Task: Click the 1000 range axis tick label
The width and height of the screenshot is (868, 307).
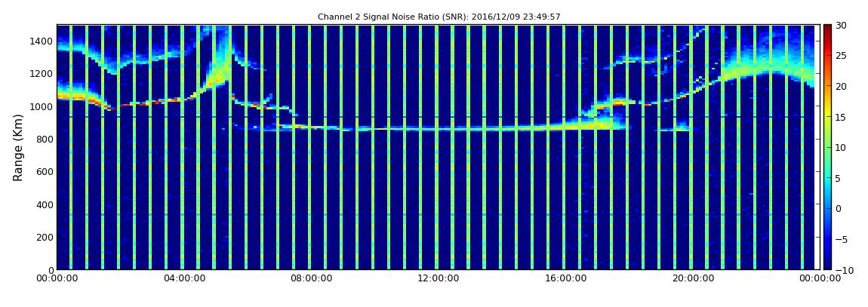Action: point(42,106)
